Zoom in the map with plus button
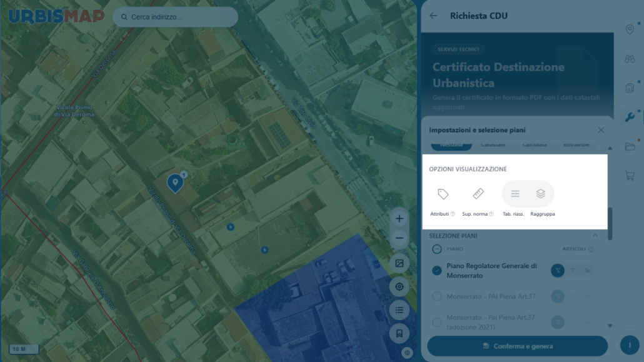Screen dimensions: 644x362 (x=399, y=219)
